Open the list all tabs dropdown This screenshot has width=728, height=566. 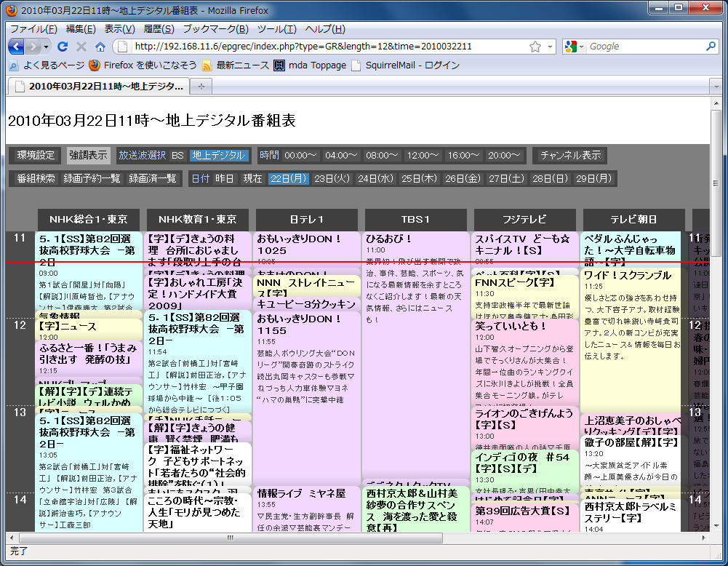pyautogui.click(x=717, y=87)
